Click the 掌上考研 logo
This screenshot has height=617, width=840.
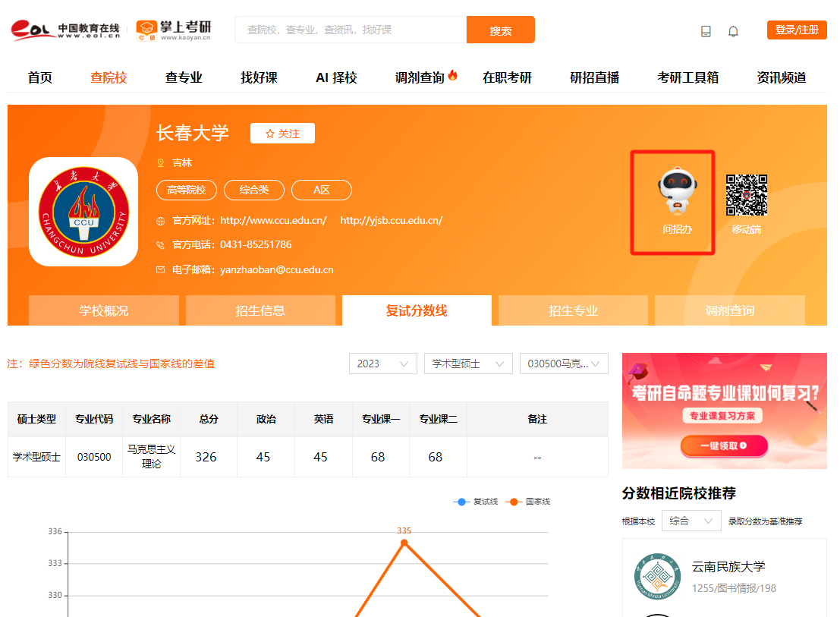tap(174, 30)
